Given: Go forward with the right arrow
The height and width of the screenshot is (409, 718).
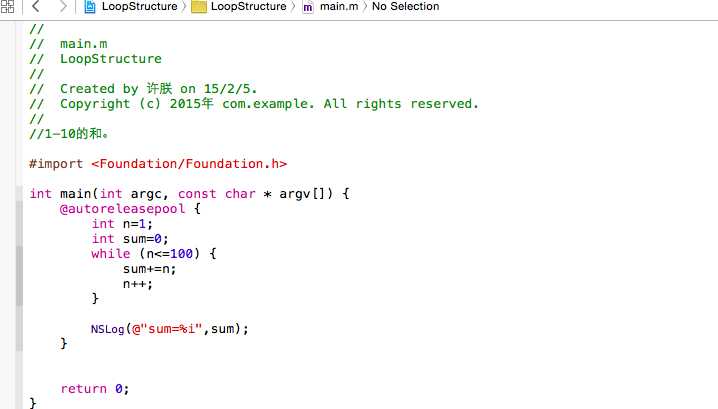Looking at the screenshot, I should pos(63,6).
